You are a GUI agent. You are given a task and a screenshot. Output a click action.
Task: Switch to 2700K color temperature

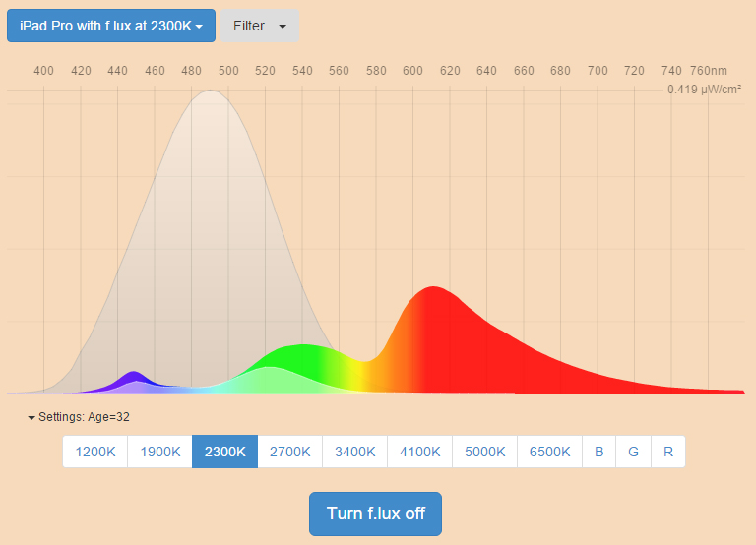point(289,452)
